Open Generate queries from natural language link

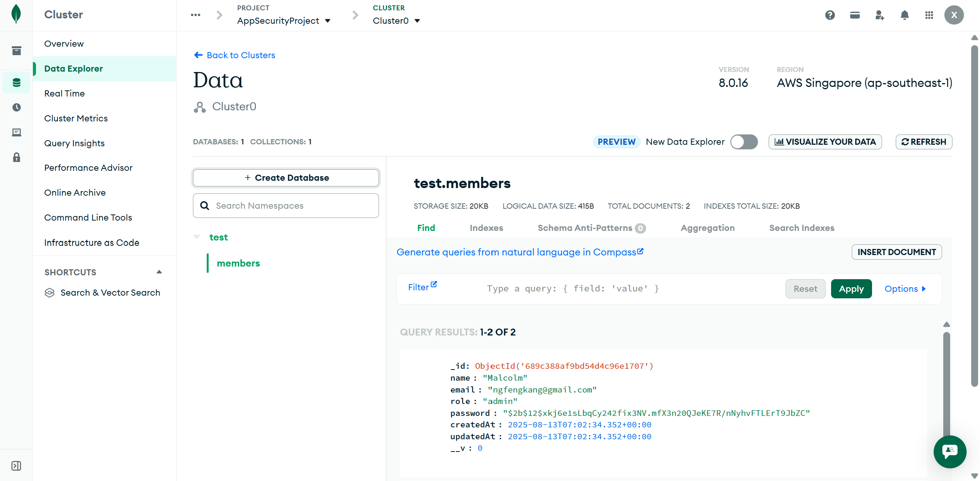click(520, 252)
